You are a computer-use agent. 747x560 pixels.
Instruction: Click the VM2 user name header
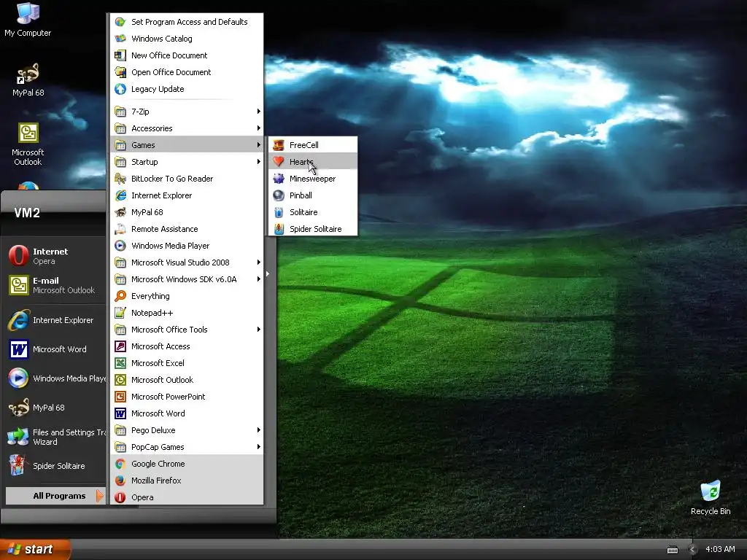point(27,212)
